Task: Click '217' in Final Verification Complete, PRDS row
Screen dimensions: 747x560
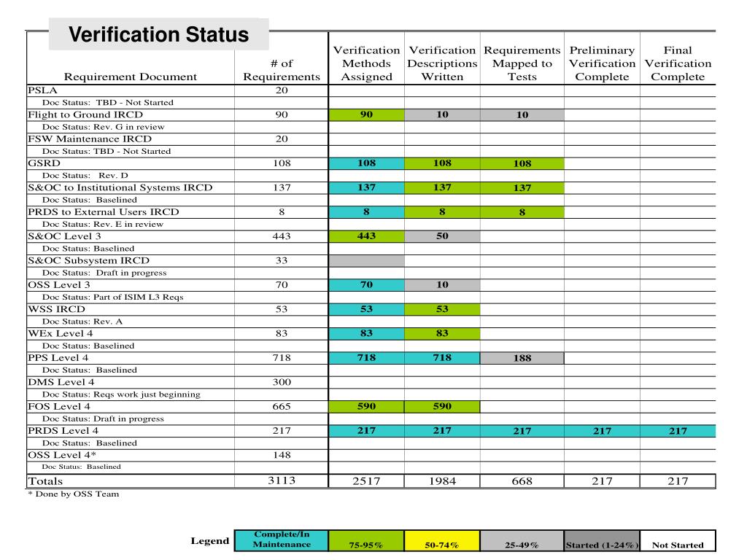Action: click(x=678, y=430)
